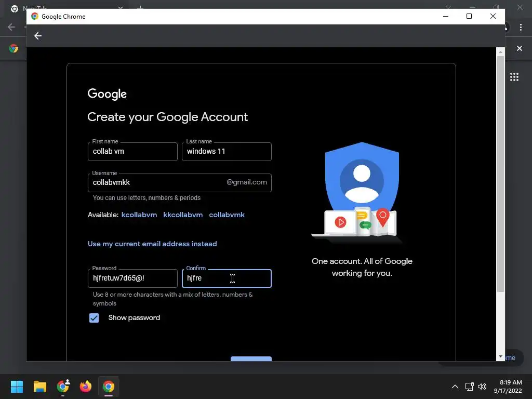Screen dimensions: 532x399
Task: Minimize the Google Chrome sign-in window
Action: point(446,16)
